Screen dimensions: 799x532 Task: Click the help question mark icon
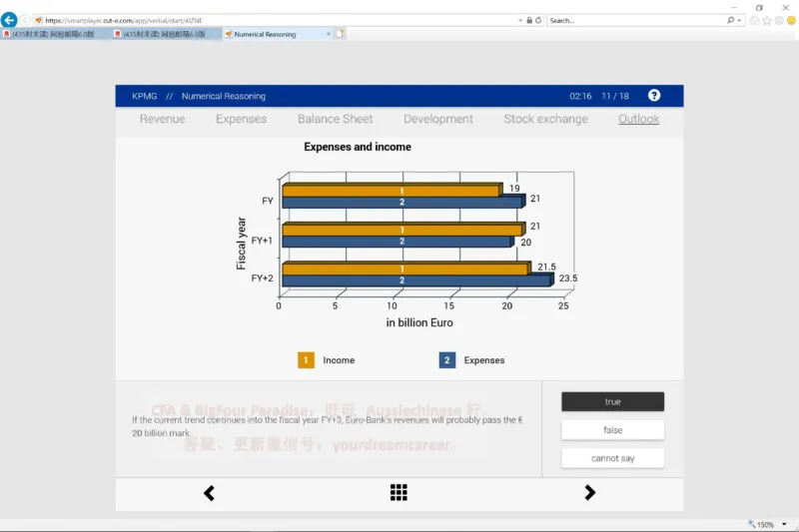pyautogui.click(x=654, y=96)
